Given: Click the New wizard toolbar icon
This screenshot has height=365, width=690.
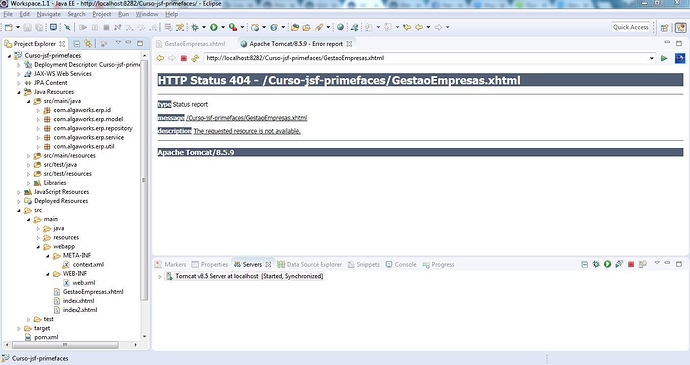Looking at the screenshot, I should point(9,27).
